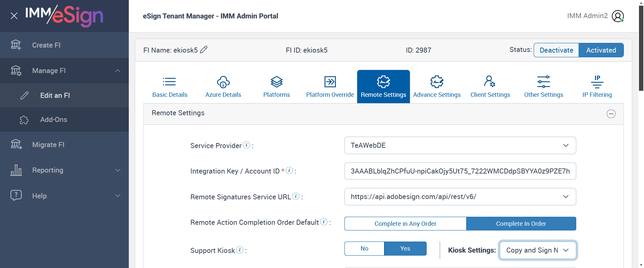This screenshot has height=268, width=644.
Task: Go to Create FI in sidebar
Action: pos(46,45)
